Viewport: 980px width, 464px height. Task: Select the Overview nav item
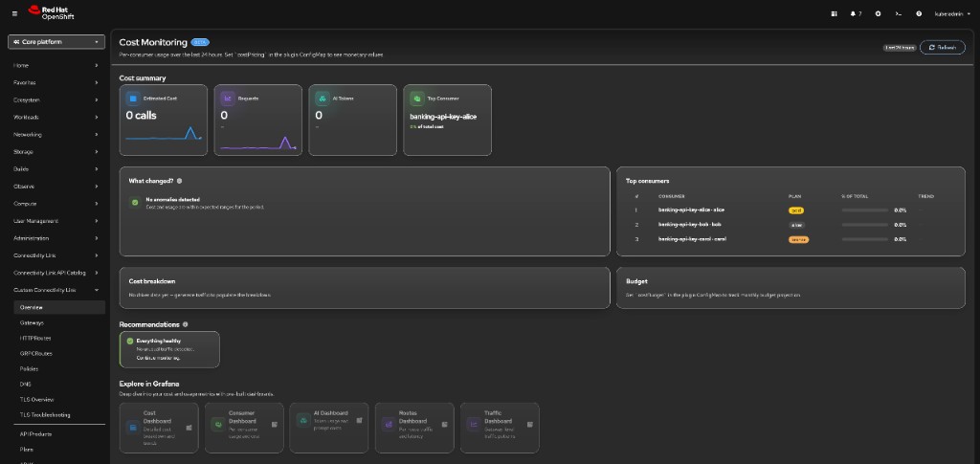point(59,307)
